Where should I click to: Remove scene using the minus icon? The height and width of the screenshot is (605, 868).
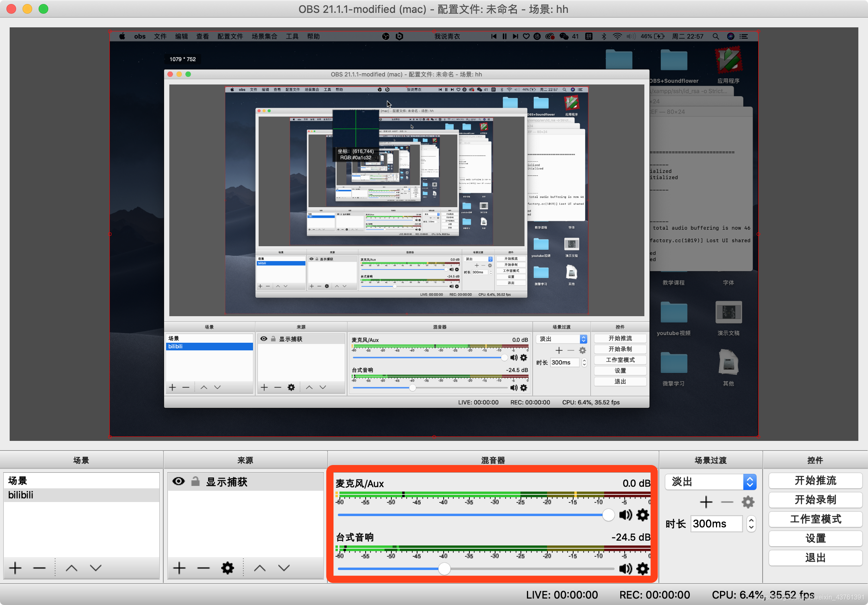(39, 568)
